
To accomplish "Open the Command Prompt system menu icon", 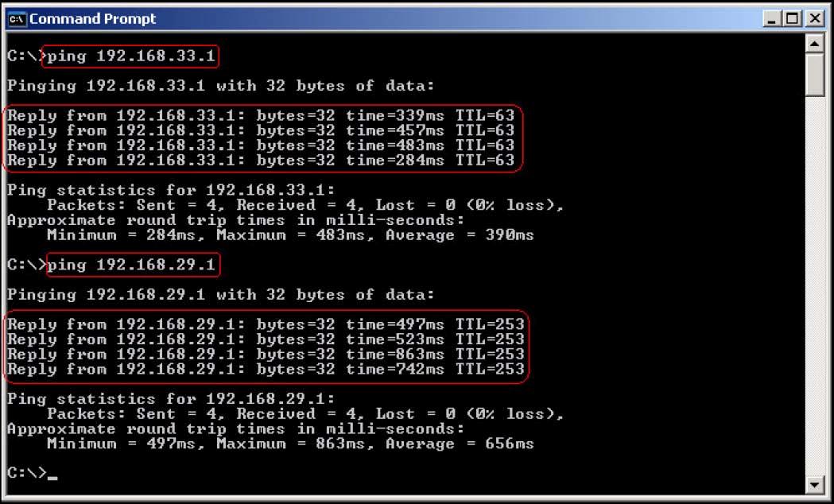I will tap(17, 18).
